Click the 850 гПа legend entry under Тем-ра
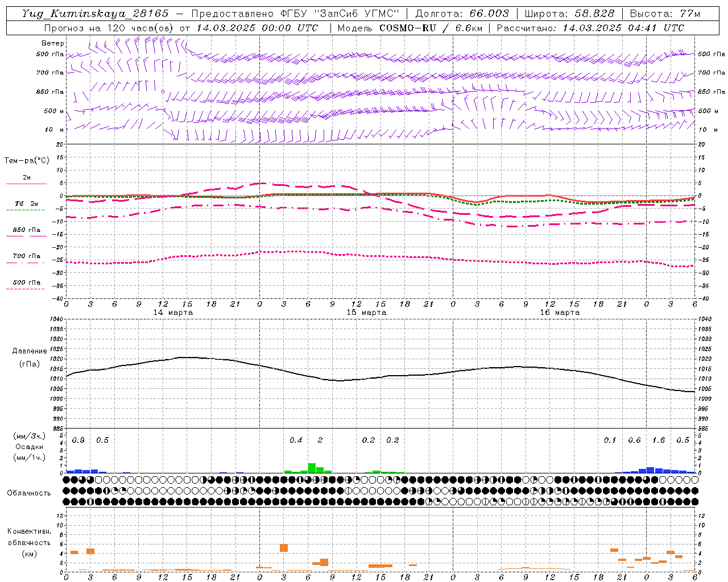Viewport: 728px width, 582px height. pos(27,230)
